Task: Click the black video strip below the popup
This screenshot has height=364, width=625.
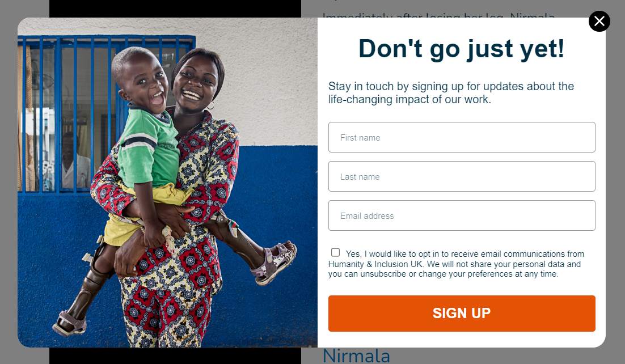Action: (x=175, y=355)
